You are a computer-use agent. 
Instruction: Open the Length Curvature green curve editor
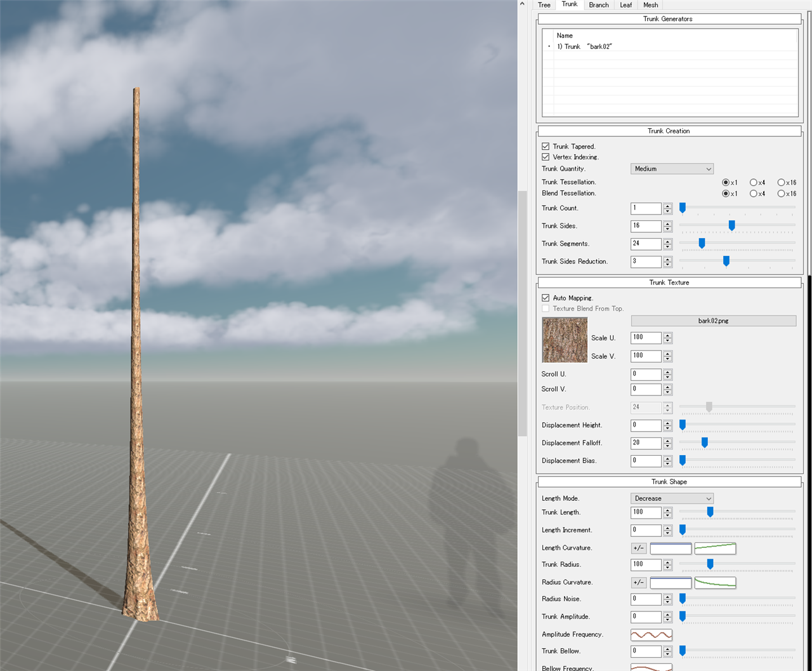tap(715, 548)
